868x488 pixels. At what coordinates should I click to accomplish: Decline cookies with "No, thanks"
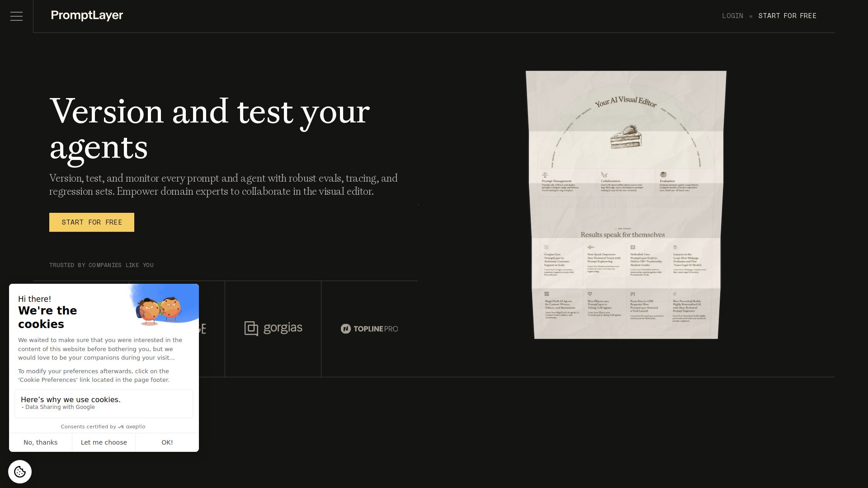click(x=40, y=442)
